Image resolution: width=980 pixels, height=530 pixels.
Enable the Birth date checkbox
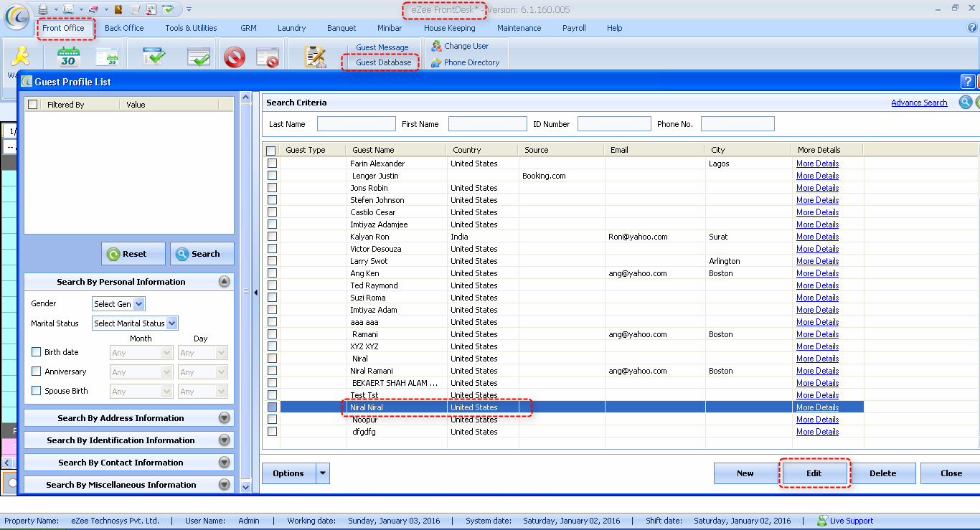coord(37,352)
